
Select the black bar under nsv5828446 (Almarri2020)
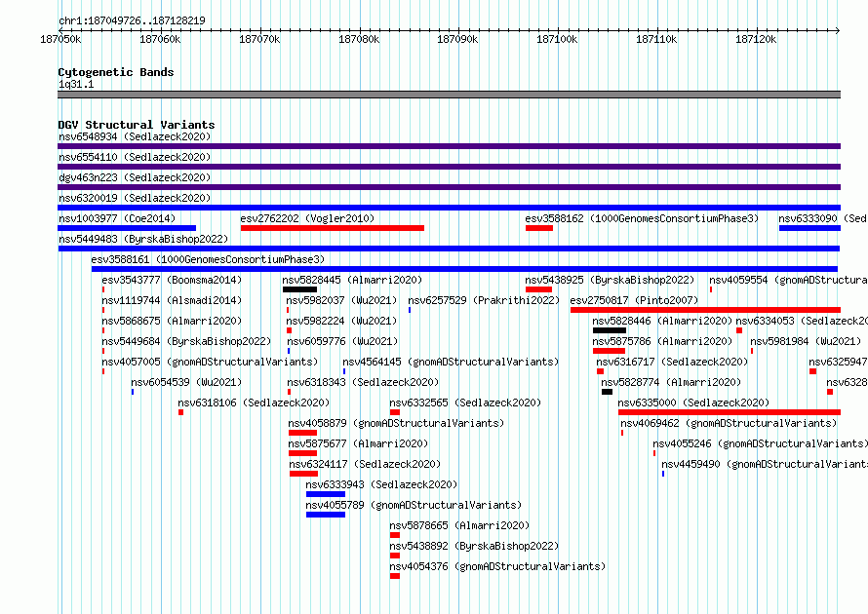coord(610,330)
